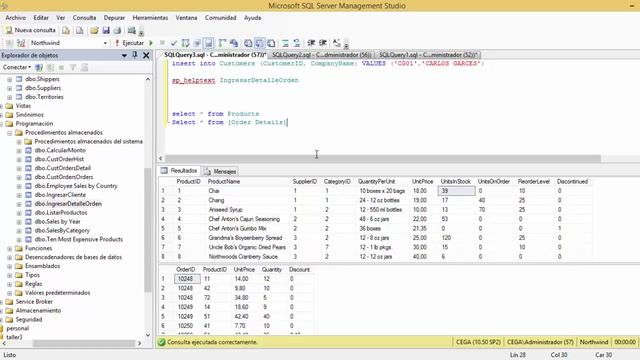Click the sp_helptext line in the query editor
Image resolution: width=640 pixels, height=360 pixels.
pyautogui.click(x=235, y=80)
